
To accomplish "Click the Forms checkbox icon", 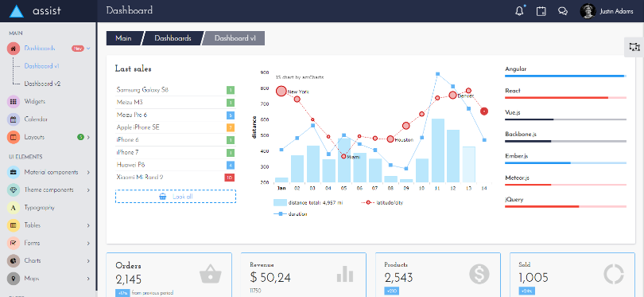I will 14,243.
